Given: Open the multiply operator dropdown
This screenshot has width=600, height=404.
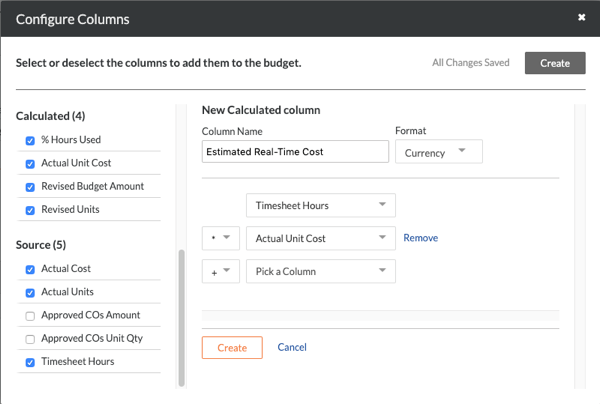Looking at the screenshot, I should [x=221, y=238].
